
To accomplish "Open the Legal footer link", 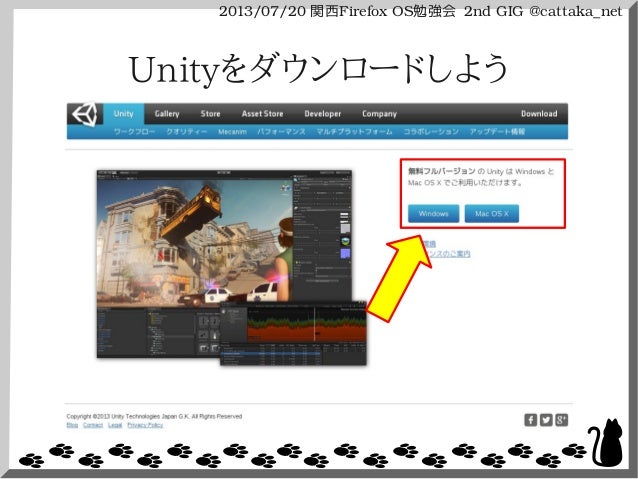I will pyautogui.click(x=115, y=425).
